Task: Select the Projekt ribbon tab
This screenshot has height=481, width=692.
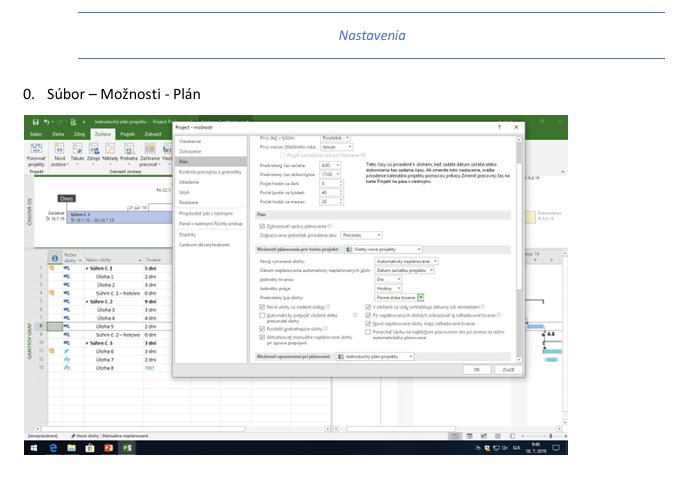Action: (x=128, y=134)
